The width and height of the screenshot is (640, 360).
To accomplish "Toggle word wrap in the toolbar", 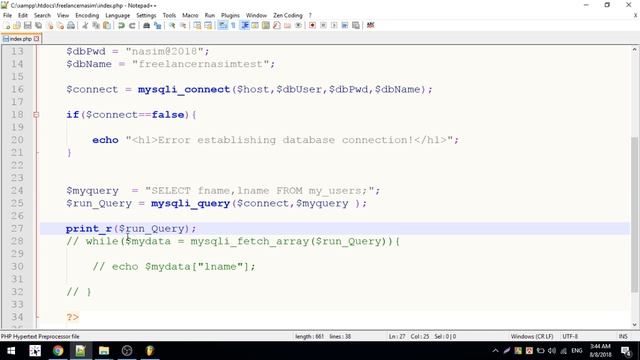I will click(222, 25).
